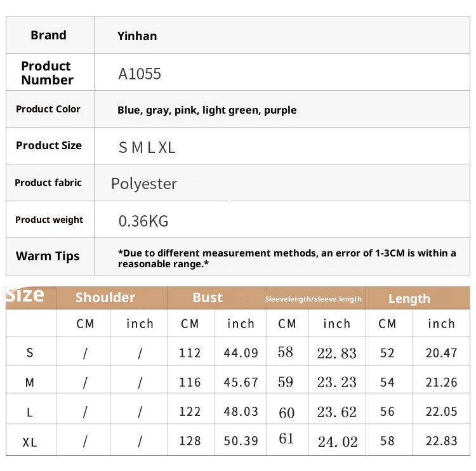Image resolution: width=476 pixels, height=471 pixels.
Task: Click the Length column header
Action: click(x=409, y=298)
